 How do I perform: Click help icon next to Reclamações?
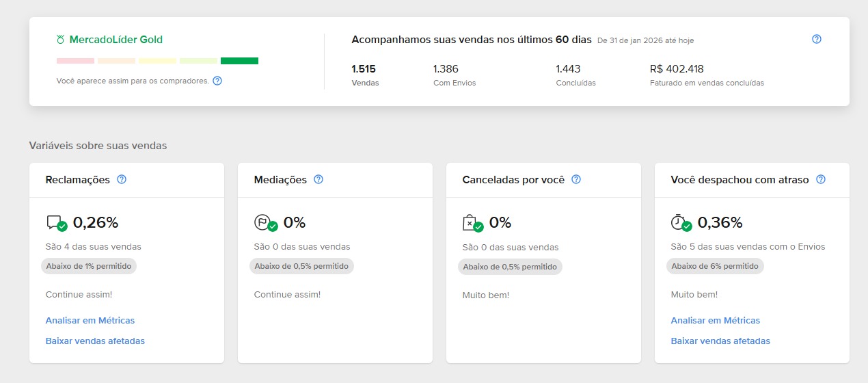(122, 180)
